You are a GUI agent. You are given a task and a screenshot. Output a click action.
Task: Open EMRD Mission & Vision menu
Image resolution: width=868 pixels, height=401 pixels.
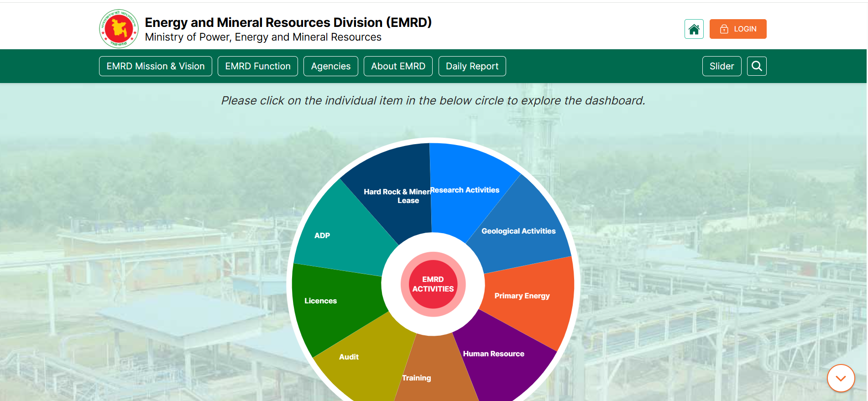pyautogui.click(x=156, y=66)
